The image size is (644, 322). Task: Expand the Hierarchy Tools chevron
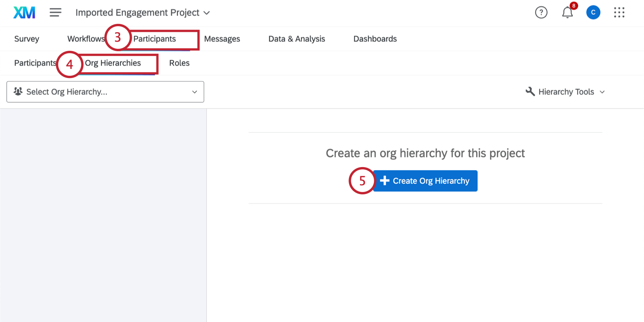pos(602,92)
